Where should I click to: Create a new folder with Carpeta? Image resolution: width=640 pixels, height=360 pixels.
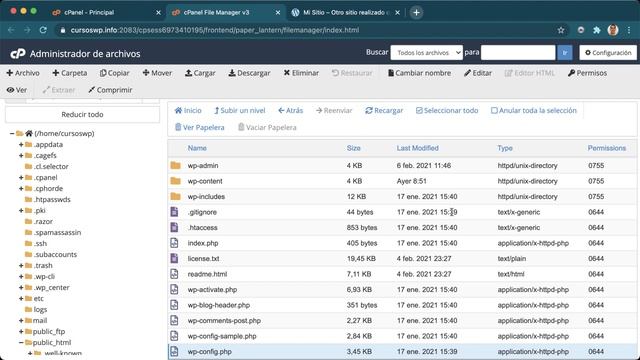[70, 73]
